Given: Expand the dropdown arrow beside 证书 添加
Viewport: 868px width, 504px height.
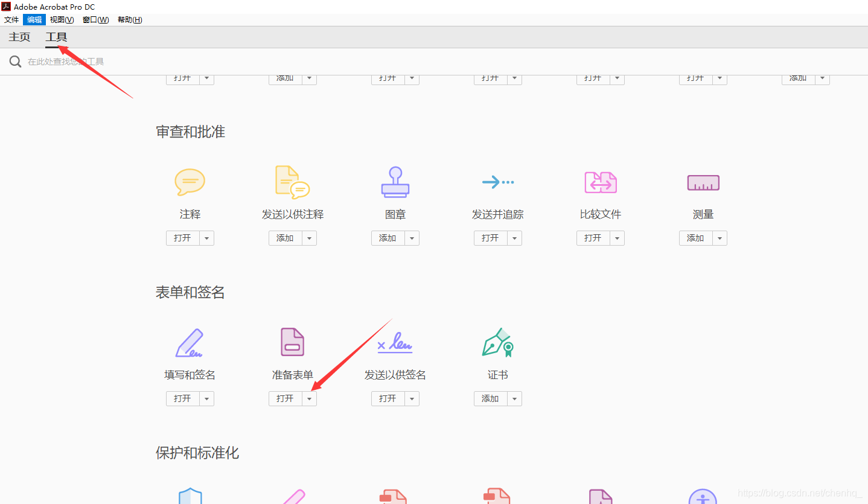Looking at the screenshot, I should pos(515,398).
